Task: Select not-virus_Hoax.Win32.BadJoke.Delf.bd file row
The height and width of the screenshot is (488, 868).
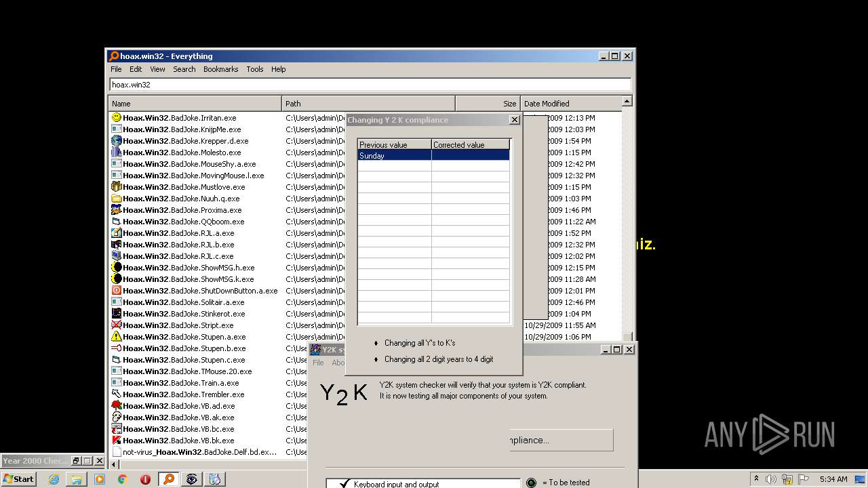Action: tap(194, 452)
